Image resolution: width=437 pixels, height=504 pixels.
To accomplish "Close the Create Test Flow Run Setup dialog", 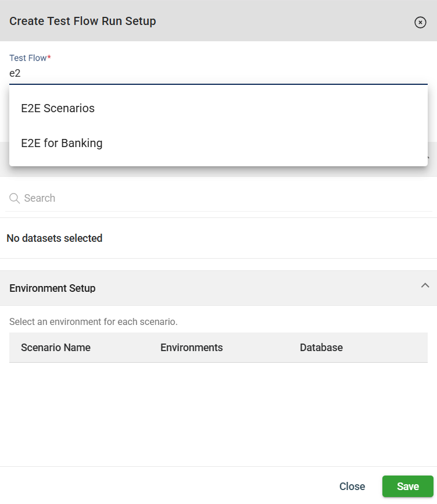I will tap(420, 22).
